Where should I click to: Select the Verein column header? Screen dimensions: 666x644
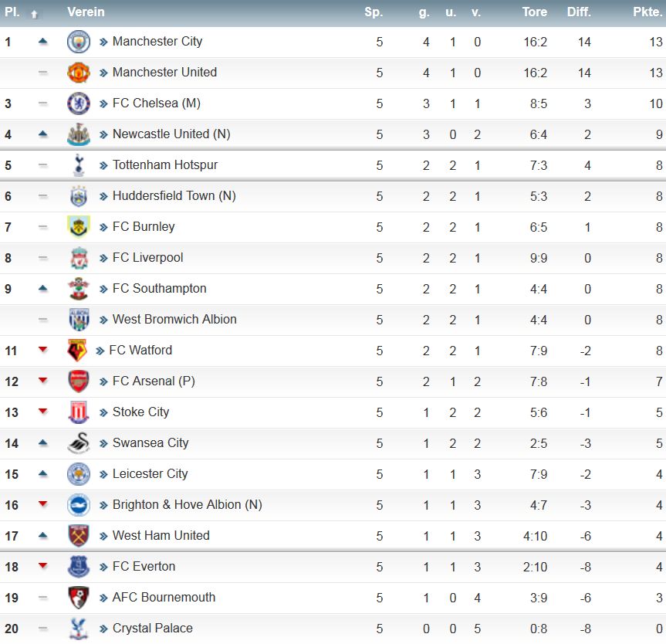click(x=86, y=12)
